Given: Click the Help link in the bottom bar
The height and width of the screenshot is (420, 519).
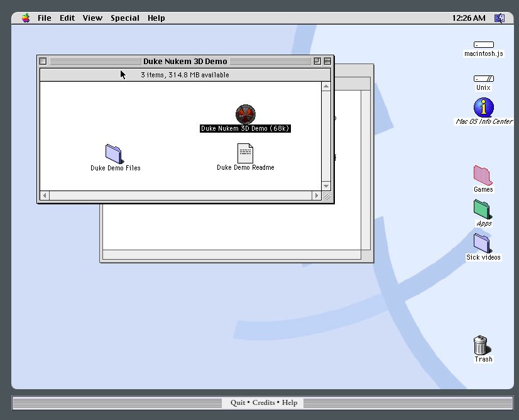Looking at the screenshot, I should coord(290,402).
